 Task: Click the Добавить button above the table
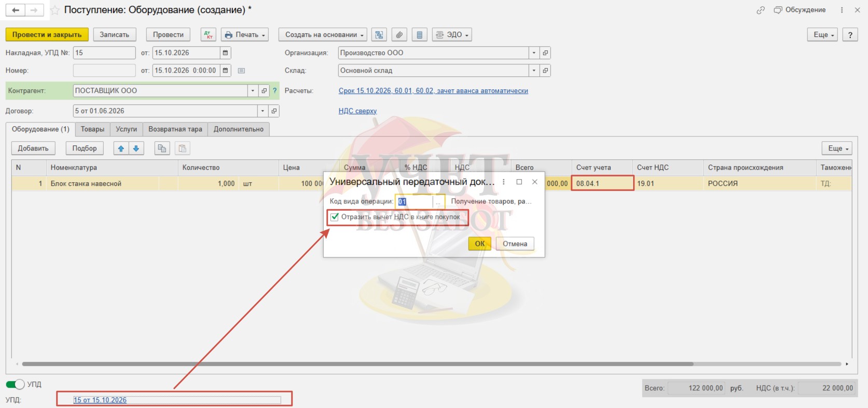pos(33,148)
